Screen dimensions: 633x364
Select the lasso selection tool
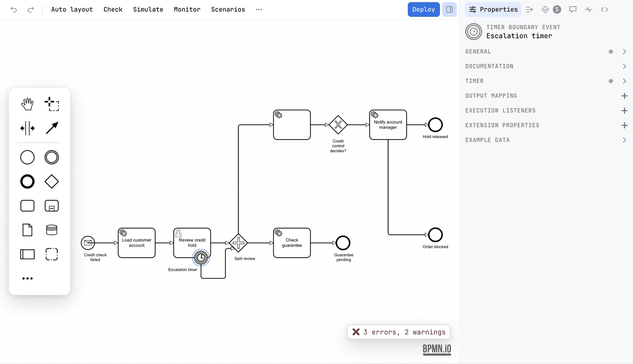[52, 104]
